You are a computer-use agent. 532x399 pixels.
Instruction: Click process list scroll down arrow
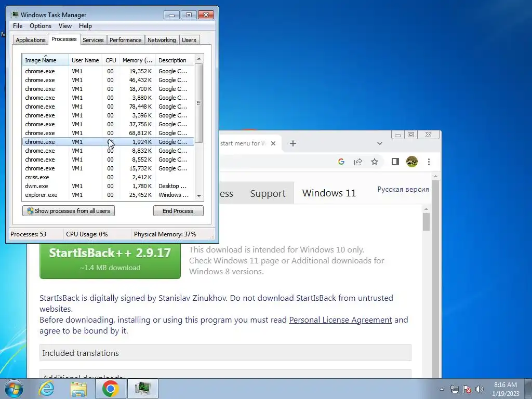199,196
